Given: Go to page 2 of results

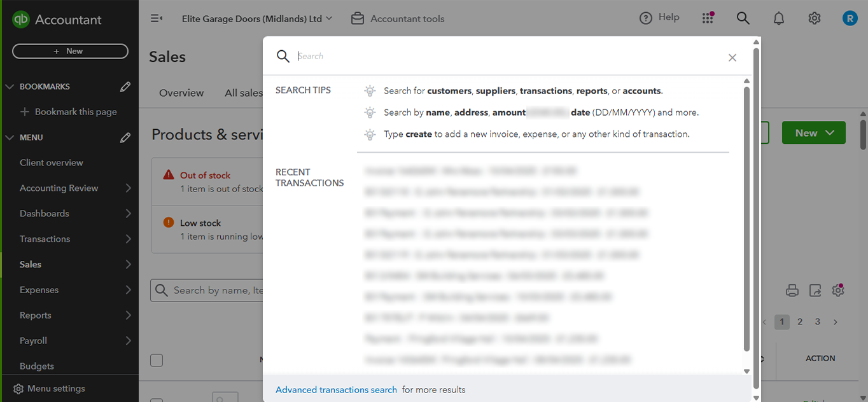Looking at the screenshot, I should coord(800,322).
